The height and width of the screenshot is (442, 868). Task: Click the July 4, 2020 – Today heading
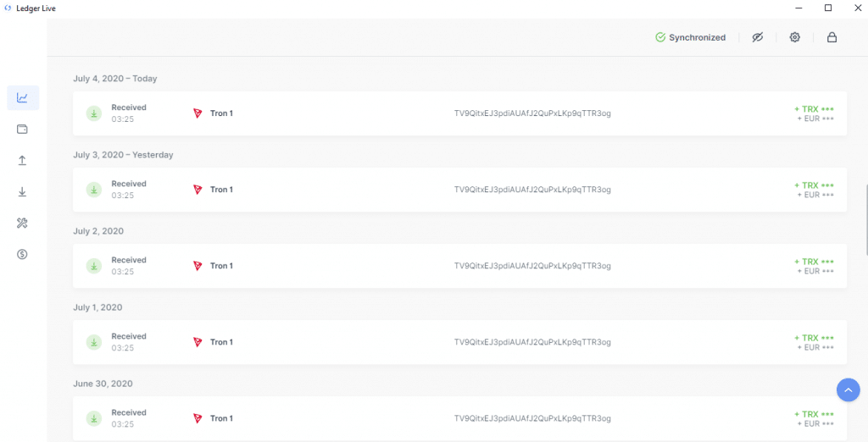[115, 79]
